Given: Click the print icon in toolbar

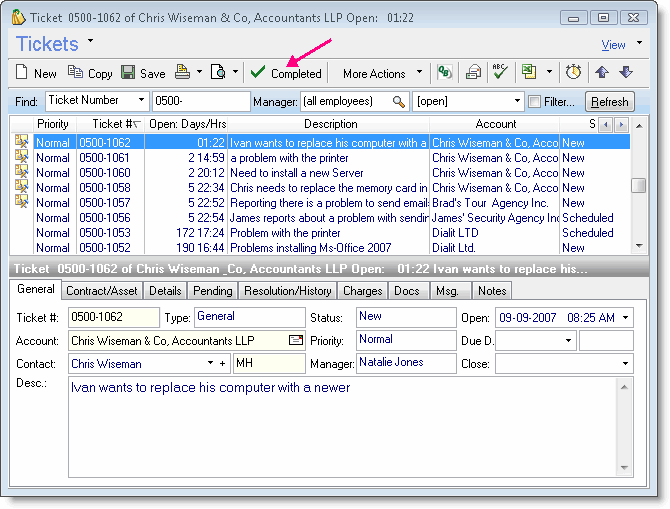Looking at the screenshot, I should tap(183, 73).
